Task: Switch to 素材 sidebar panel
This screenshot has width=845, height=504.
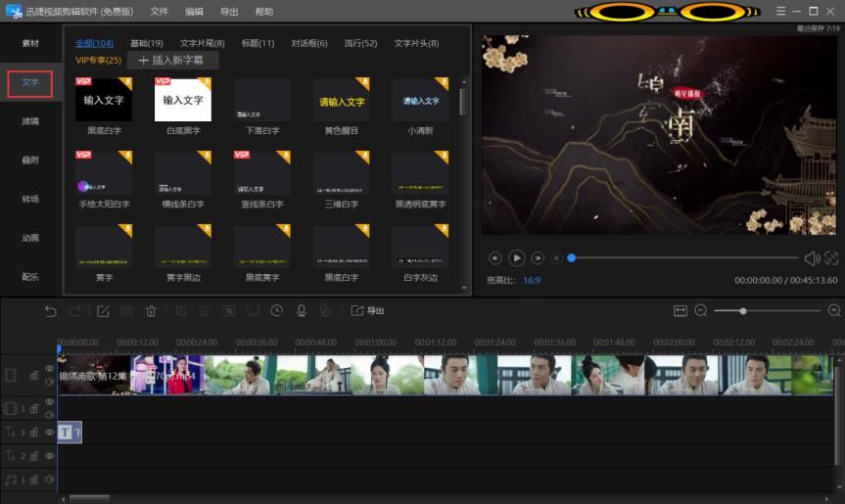Action: [30, 43]
